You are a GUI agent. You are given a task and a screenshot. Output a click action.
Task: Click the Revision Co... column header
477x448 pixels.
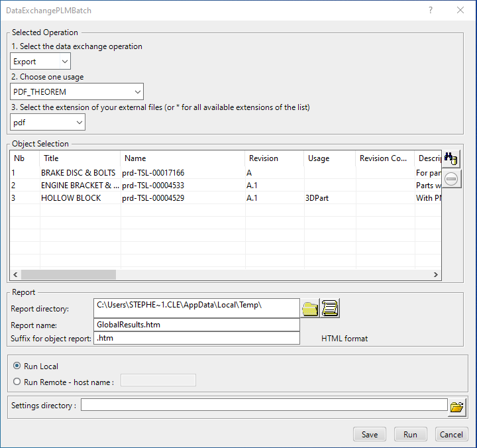385,158
